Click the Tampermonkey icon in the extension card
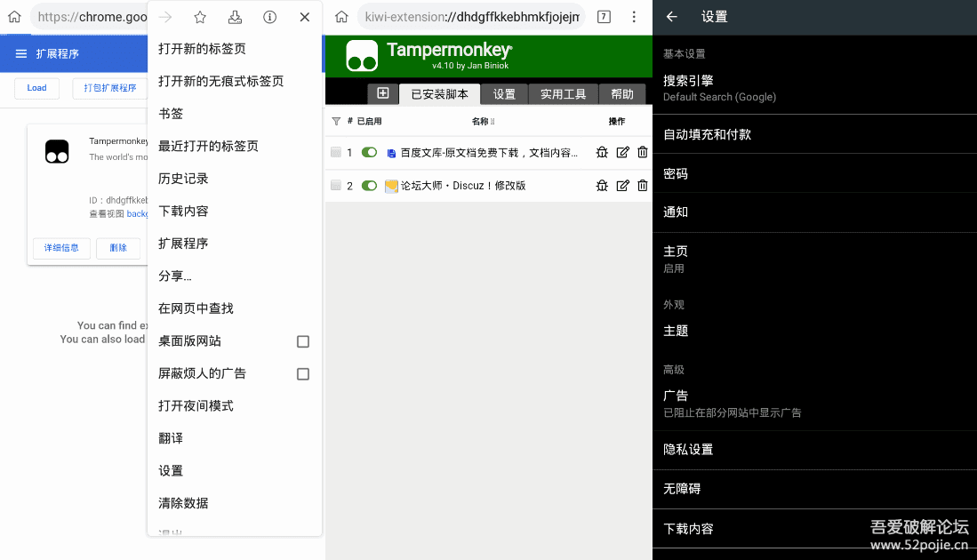 57,151
